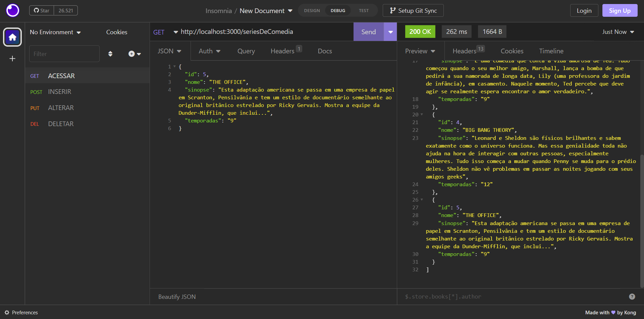Open the create request plus menu
The width and height of the screenshot is (644, 319).
135,54
